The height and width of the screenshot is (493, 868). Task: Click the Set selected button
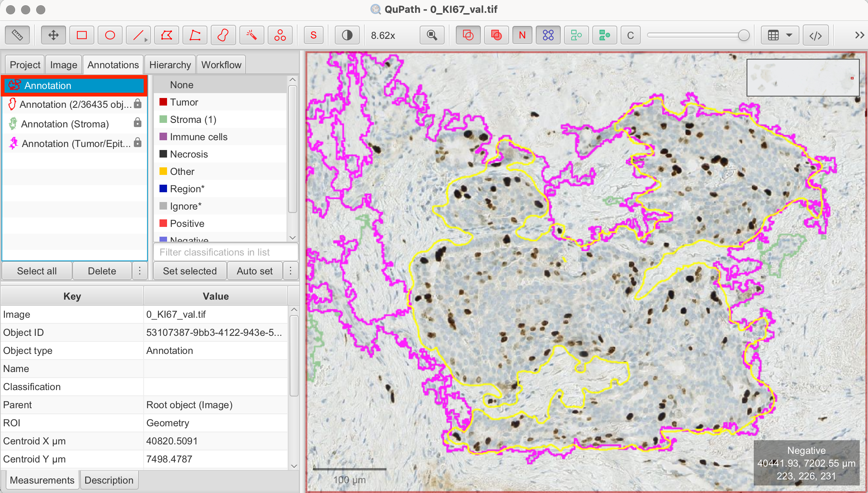[x=190, y=271]
